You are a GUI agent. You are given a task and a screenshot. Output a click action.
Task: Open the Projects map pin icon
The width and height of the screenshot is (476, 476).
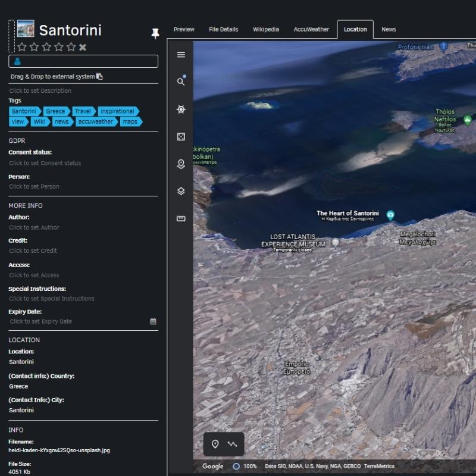click(181, 164)
